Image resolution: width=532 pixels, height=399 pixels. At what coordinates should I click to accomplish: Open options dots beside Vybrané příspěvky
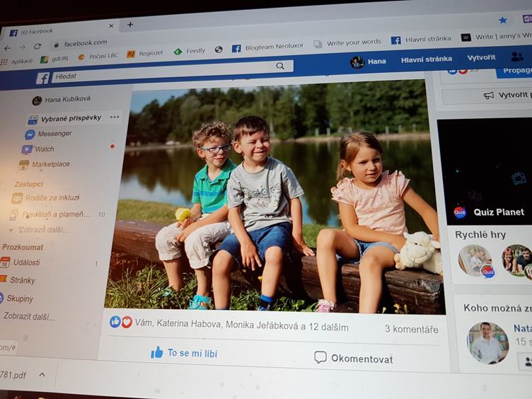pos(115,117)
